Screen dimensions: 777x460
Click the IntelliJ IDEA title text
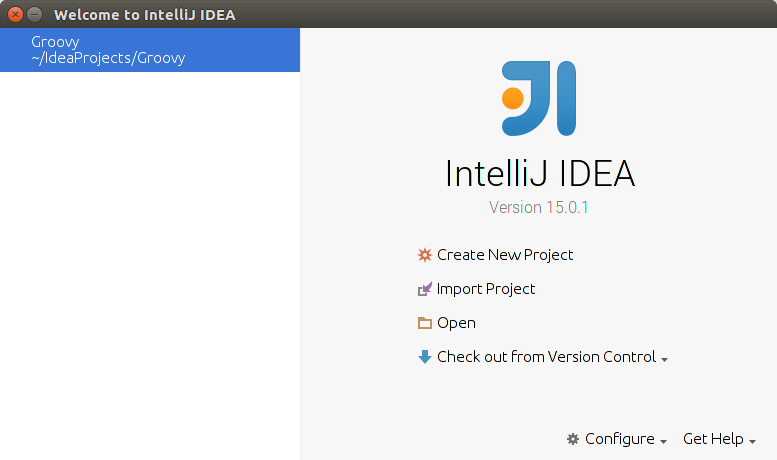point(540,173)
